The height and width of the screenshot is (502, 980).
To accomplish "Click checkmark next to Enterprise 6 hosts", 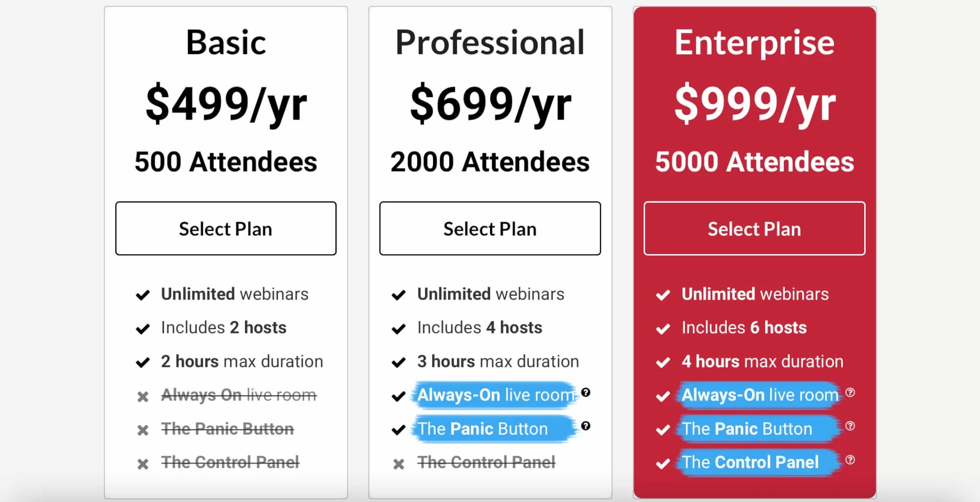I will 663,329.
